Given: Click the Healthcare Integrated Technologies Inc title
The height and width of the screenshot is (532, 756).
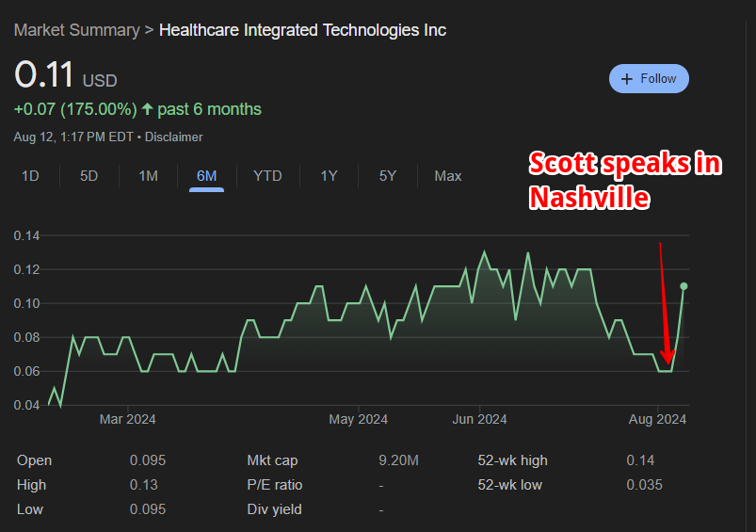Looking at the screenshot, I should 303,30.
